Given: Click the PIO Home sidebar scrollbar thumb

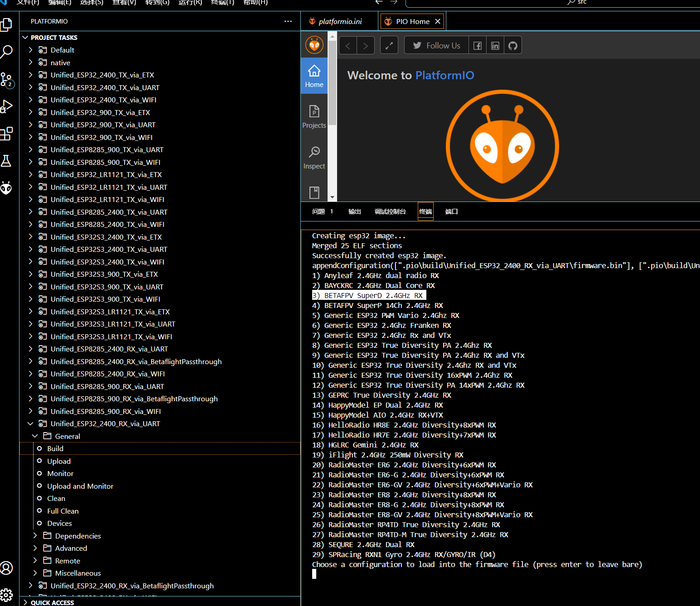Looking at the screenshot, I should (332, 82).
